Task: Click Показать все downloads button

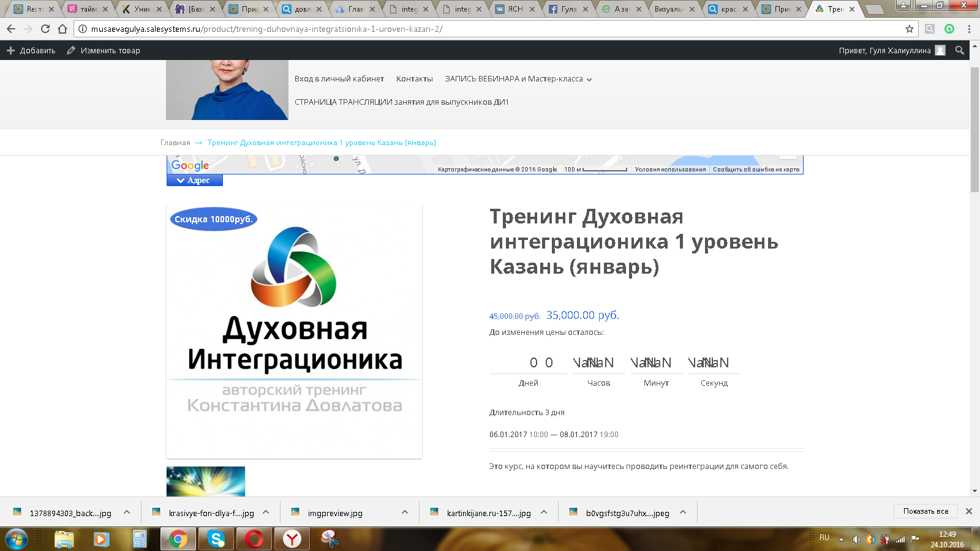Action: tap(925, 511)
